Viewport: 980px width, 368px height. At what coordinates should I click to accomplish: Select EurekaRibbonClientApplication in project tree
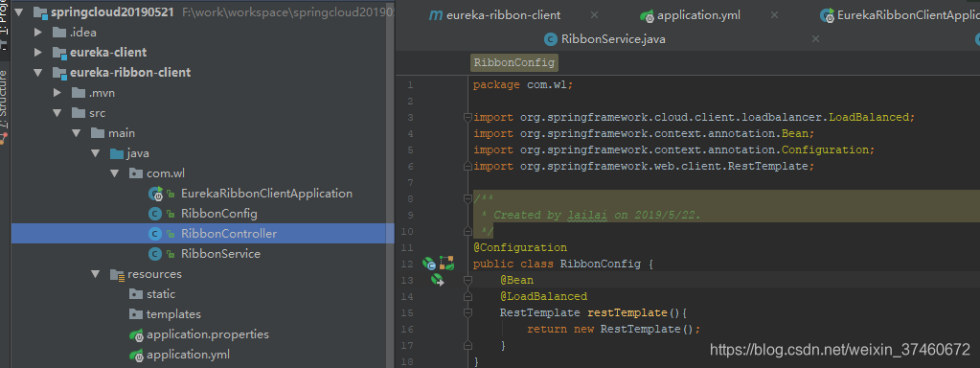tap(266, 194)
